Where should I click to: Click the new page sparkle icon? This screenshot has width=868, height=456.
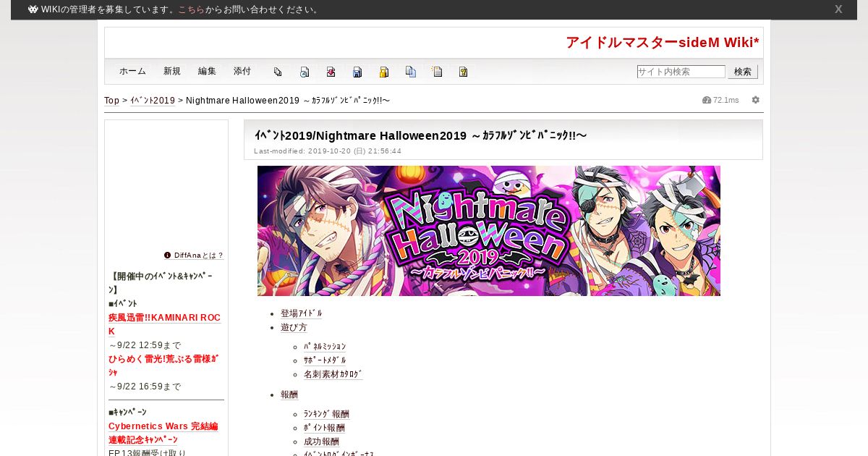[437, 72]
